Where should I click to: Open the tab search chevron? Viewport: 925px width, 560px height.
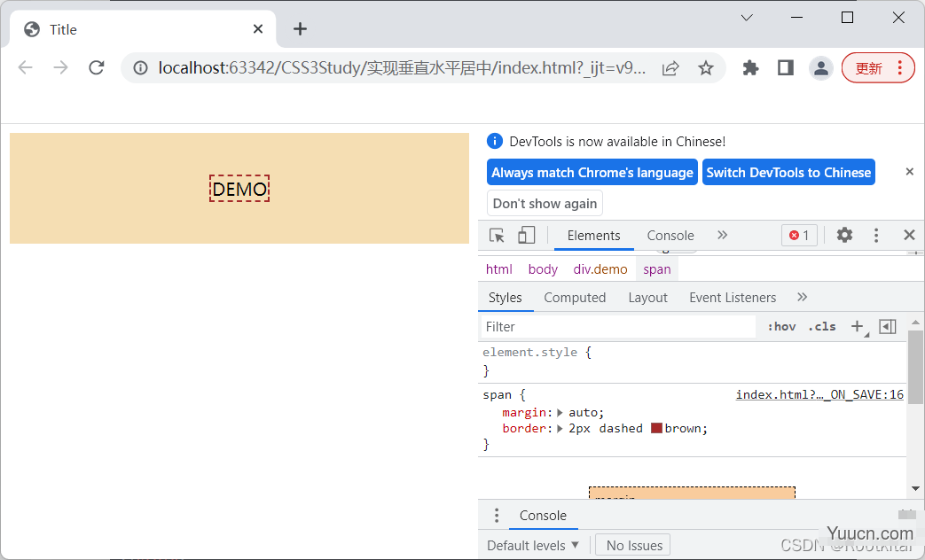(x=747, y=18)
